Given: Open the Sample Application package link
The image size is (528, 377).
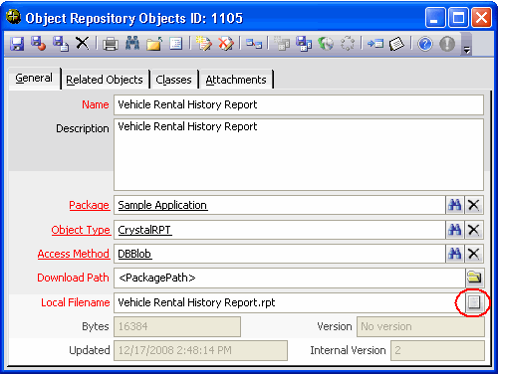Looking at the screenshot, I should (x=162, y=205).
